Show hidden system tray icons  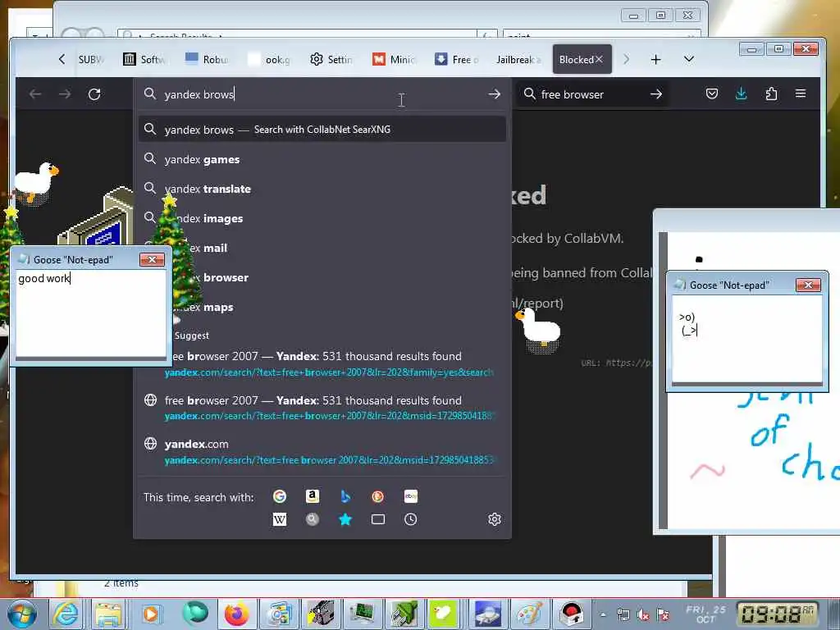(x=603, y=614)
